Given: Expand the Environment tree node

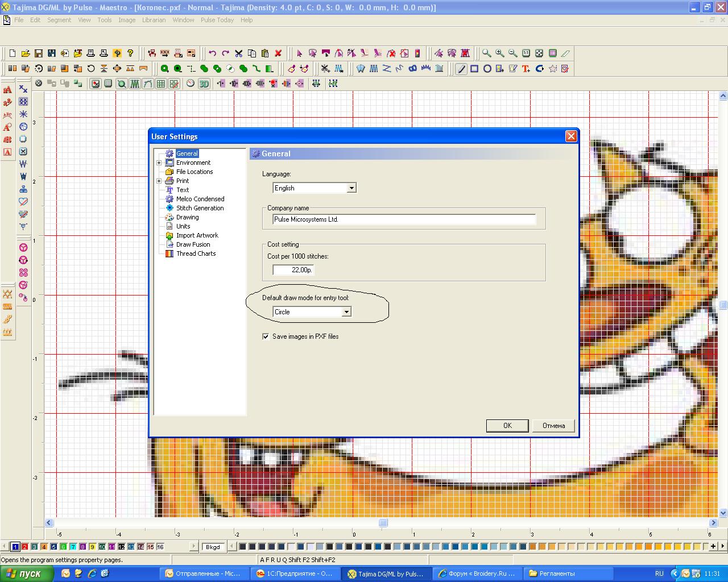Looking at the screenshot, I should (x=159, y=163).
